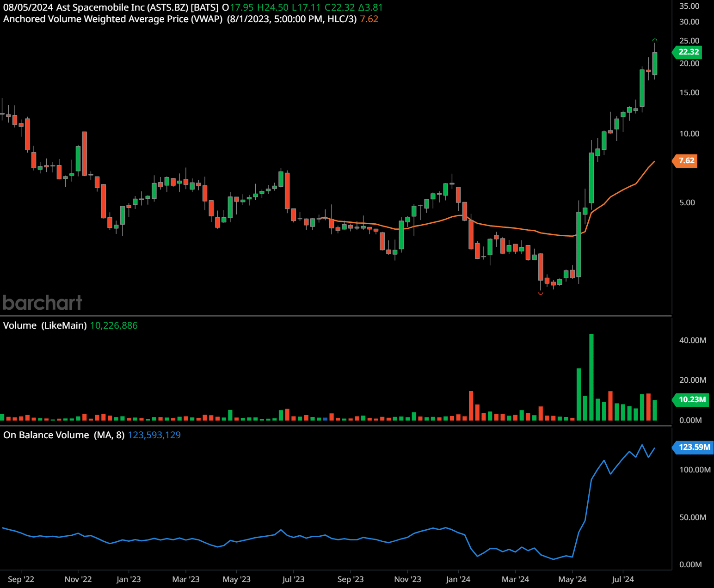Image resolution: width=714 pixels, height=588 pixels.
Task: Click the C22.32 close value in header
Action: 340,7
